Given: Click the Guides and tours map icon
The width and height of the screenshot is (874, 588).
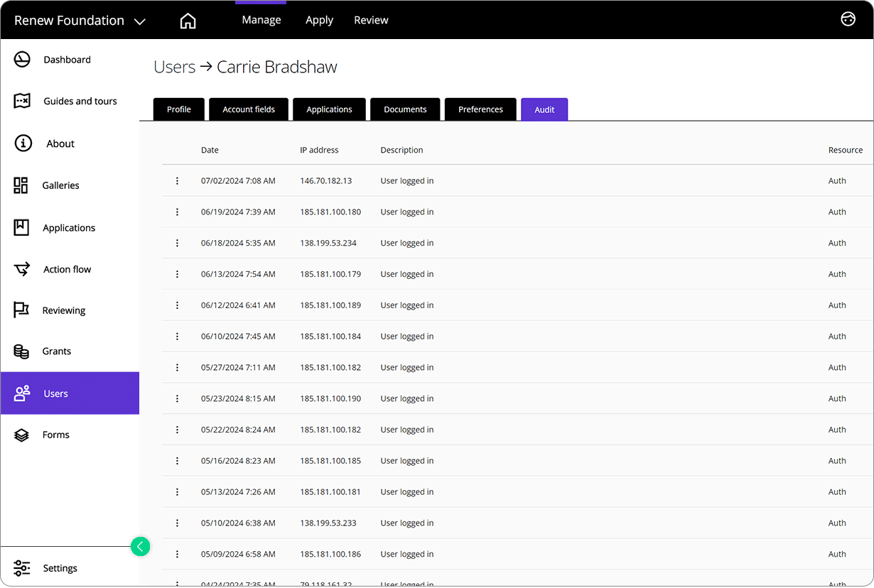Looking at the screenshot, I should [22, 101].
